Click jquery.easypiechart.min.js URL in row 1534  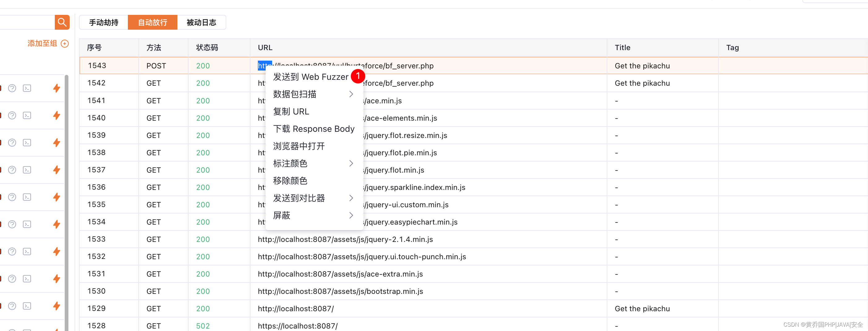coord(410,222)
